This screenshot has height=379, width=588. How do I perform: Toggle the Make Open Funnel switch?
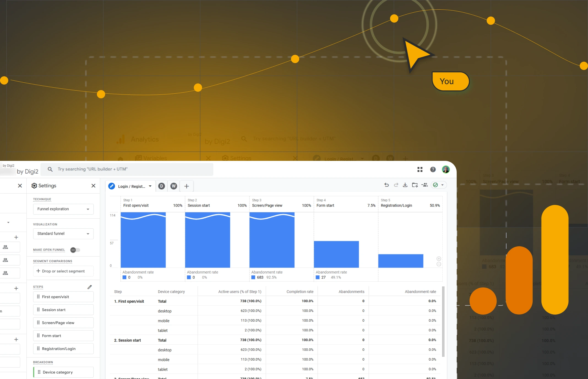coord(75,250)
